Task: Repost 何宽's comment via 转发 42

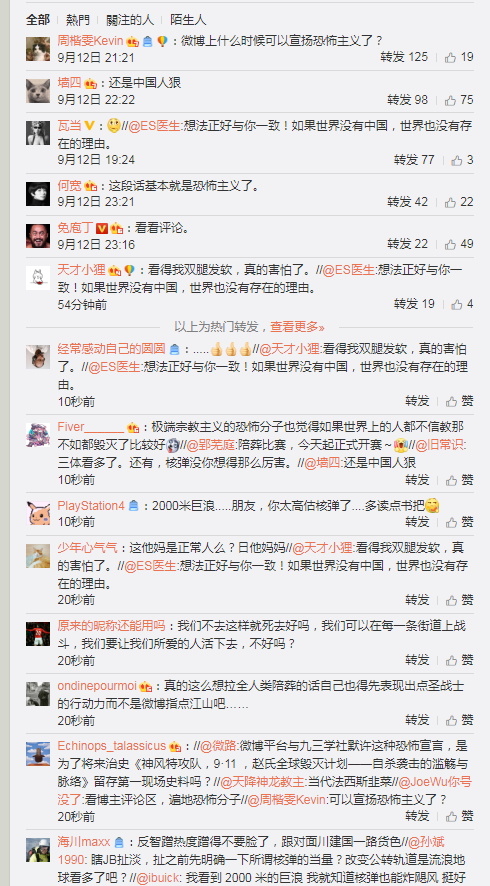Action: pos(407,202)
